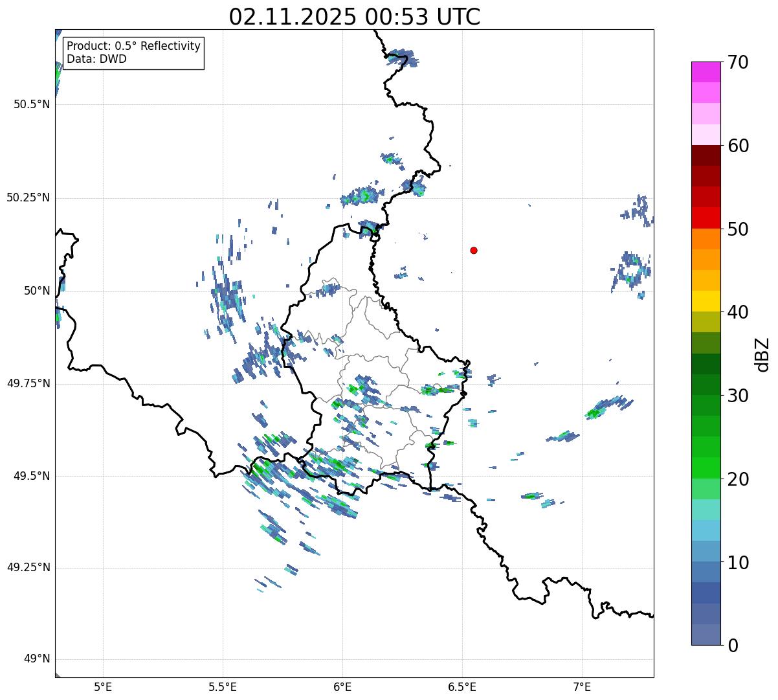Pick the magenta swatch at colorbar top
This screenshot has width=778, height=700.
pos(706,72)
